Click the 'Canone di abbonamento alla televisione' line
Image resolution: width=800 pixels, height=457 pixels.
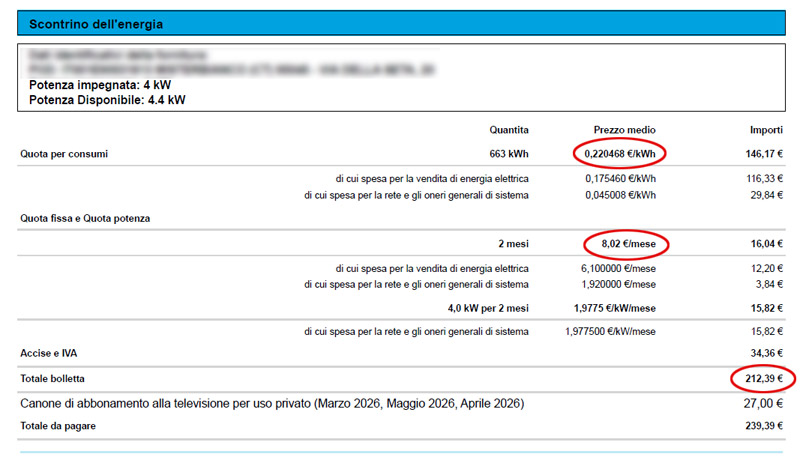point(272,404)
